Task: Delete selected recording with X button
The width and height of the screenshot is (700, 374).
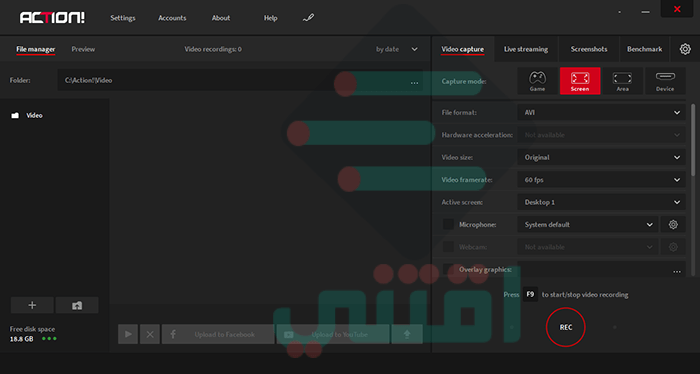Action: point(150,334)
